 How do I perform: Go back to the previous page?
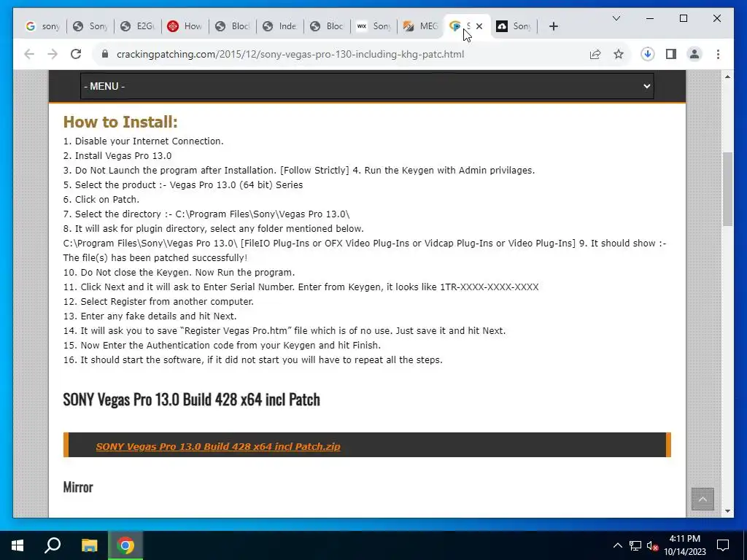[x=29, y=54]
